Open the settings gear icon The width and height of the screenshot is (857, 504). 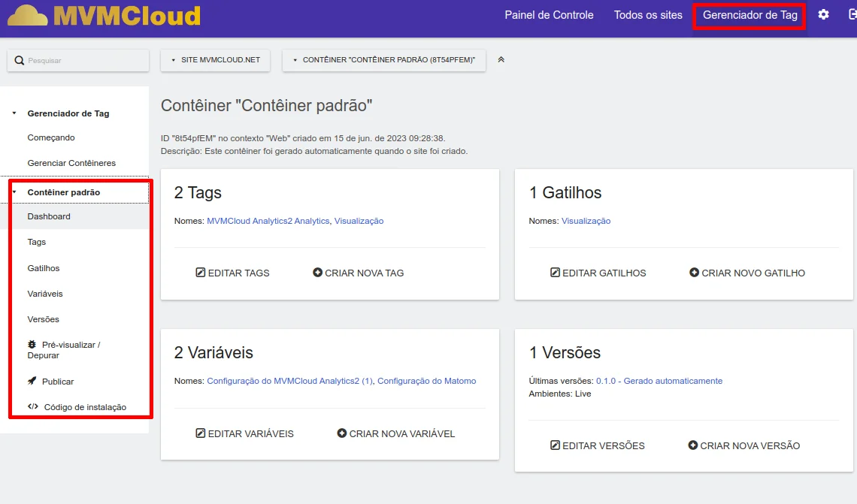tap(823, 15)
